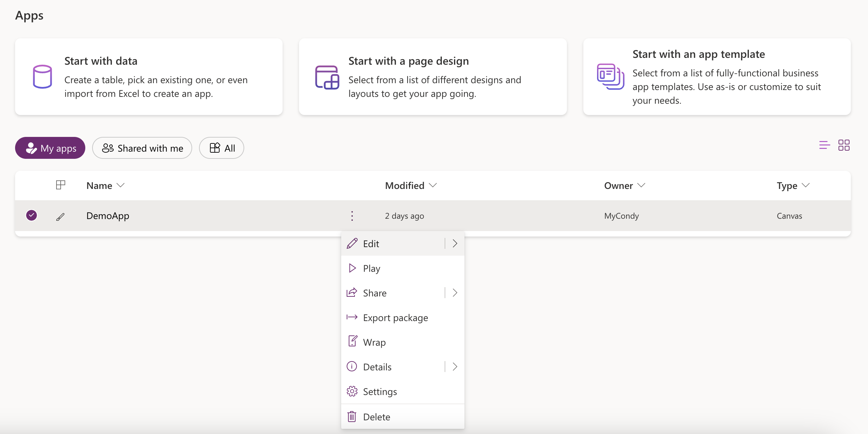Click the column layout icon in table header
The height and width of the screenshot is (434, 868).
[x=61, y=185]
